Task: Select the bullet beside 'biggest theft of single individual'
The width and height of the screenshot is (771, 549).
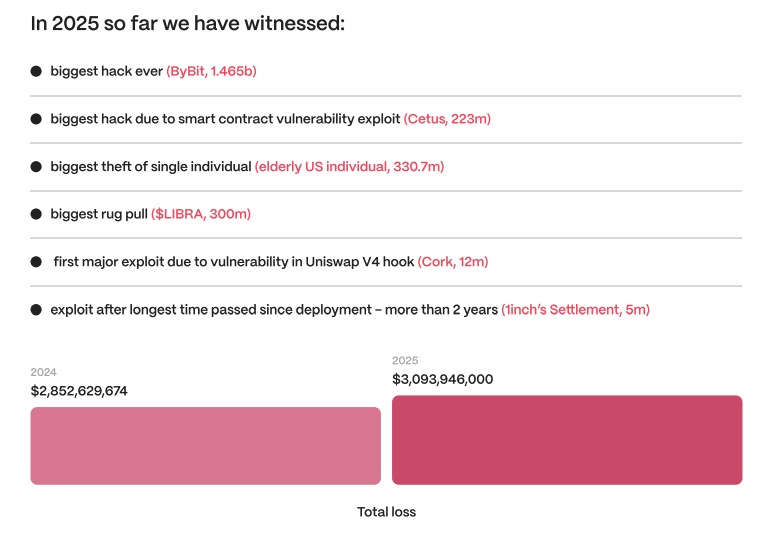Action: pos(36,167)
